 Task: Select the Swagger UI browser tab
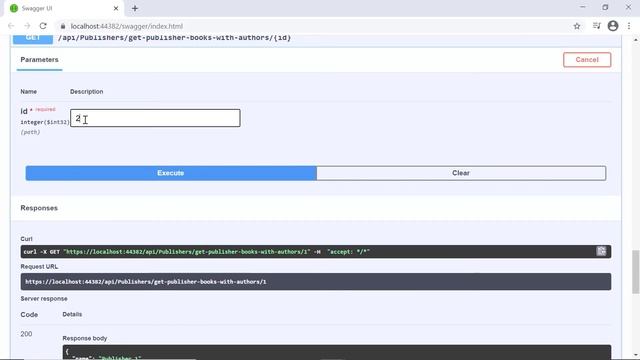(63, 8)
